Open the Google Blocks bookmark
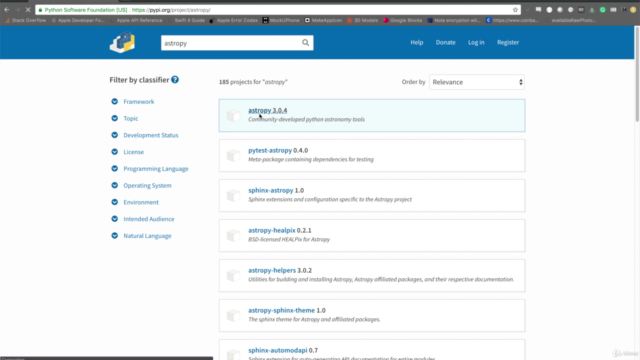640x360 pixels. 402,20
